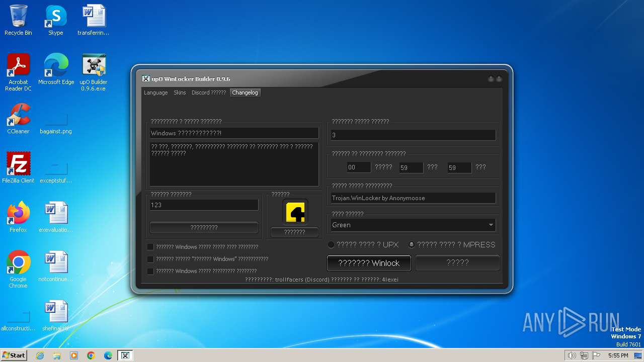Screen dimensions: 644x362
Task: Edit the hours field showing 00
Action: pos(359,167)
